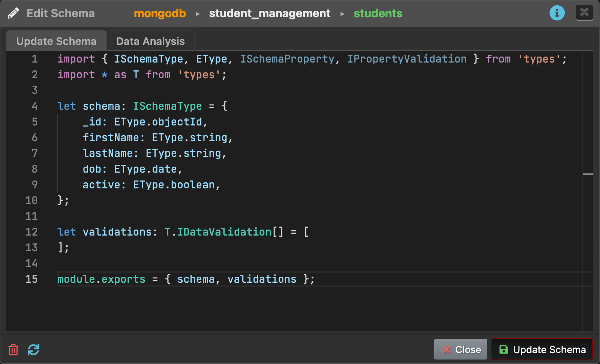Click the Edit Schema title text
Viewport: 600px width, 364px height.
[61, 13]
